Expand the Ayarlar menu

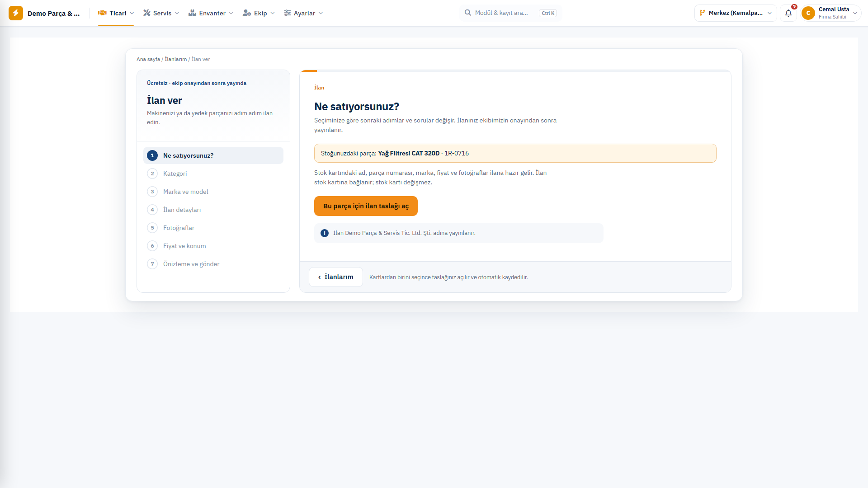(x=303, y=13)
